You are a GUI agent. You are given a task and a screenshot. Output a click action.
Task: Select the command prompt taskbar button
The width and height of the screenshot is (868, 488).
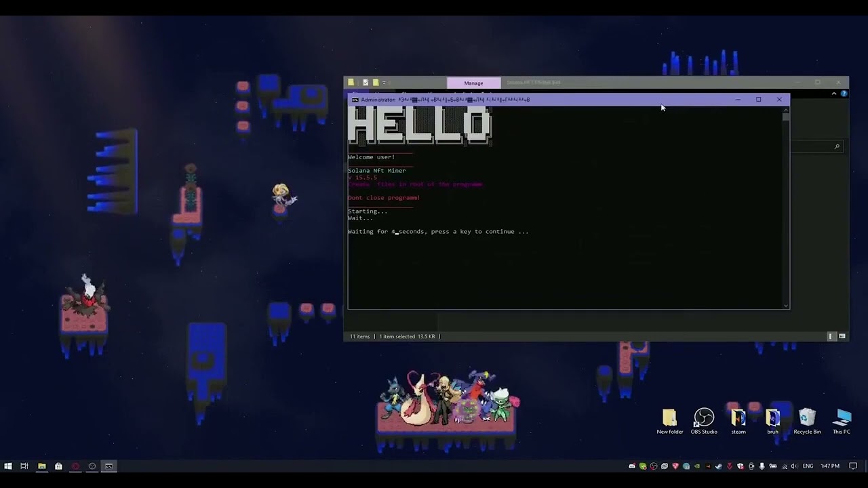click(x=108, y=466)
